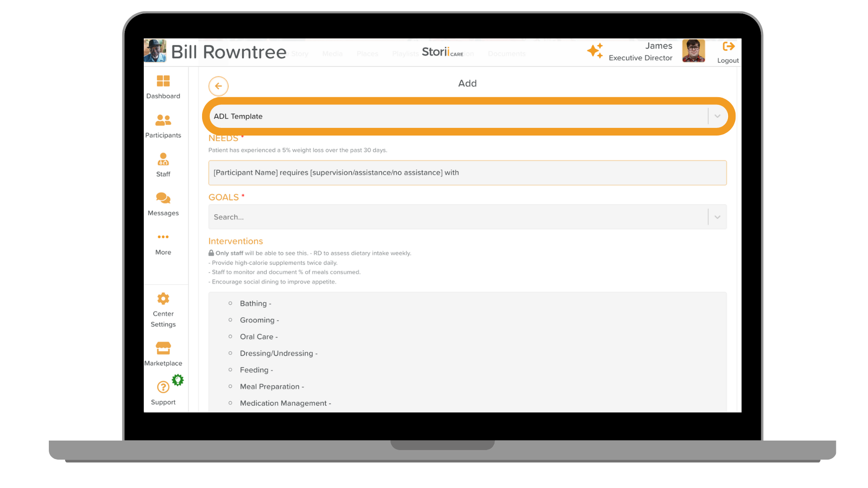Open James's profile picture
The height and width of the screenshot is (488, 868).
(x=693, y=51)
